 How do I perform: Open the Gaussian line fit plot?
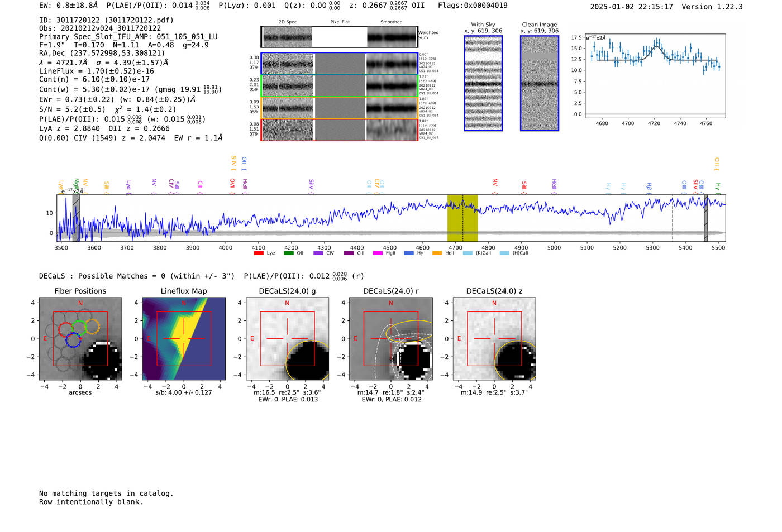pyautogui.click(x=655, y=76)
